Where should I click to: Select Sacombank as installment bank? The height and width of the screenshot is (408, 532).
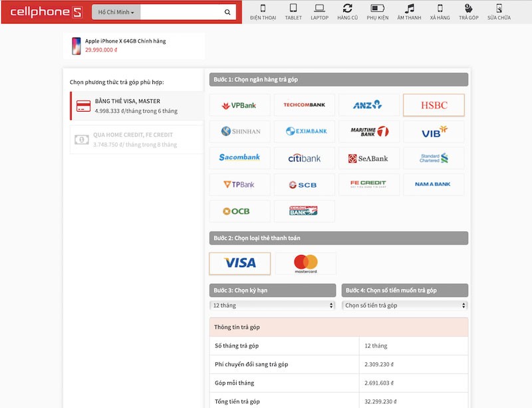coord(239,157)
